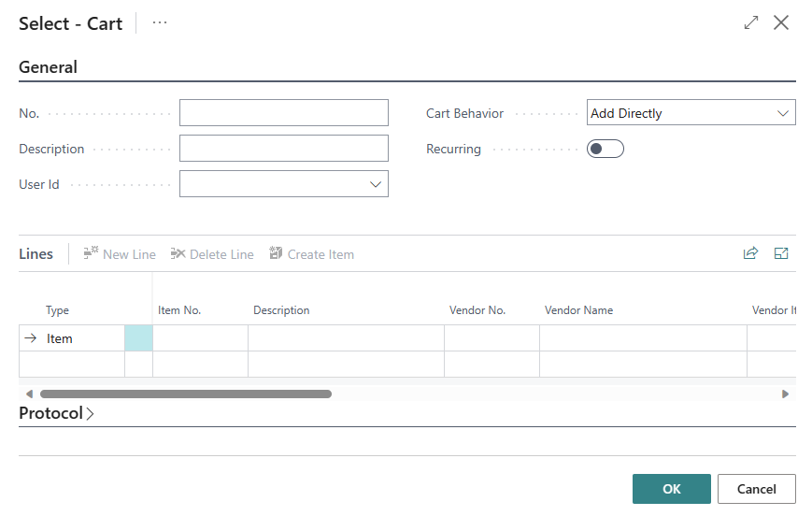812x516 pixels.
Task: Click the Create Item action
Action: 312,254
